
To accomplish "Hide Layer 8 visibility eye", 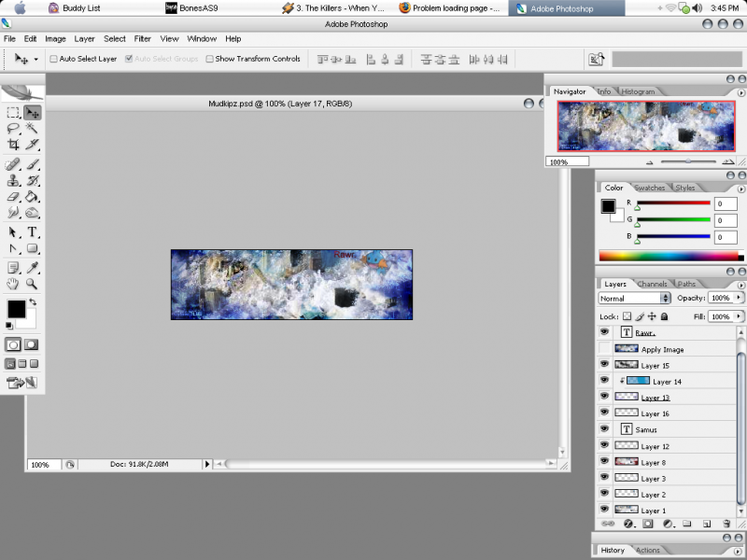I will [x=604, y=461].
